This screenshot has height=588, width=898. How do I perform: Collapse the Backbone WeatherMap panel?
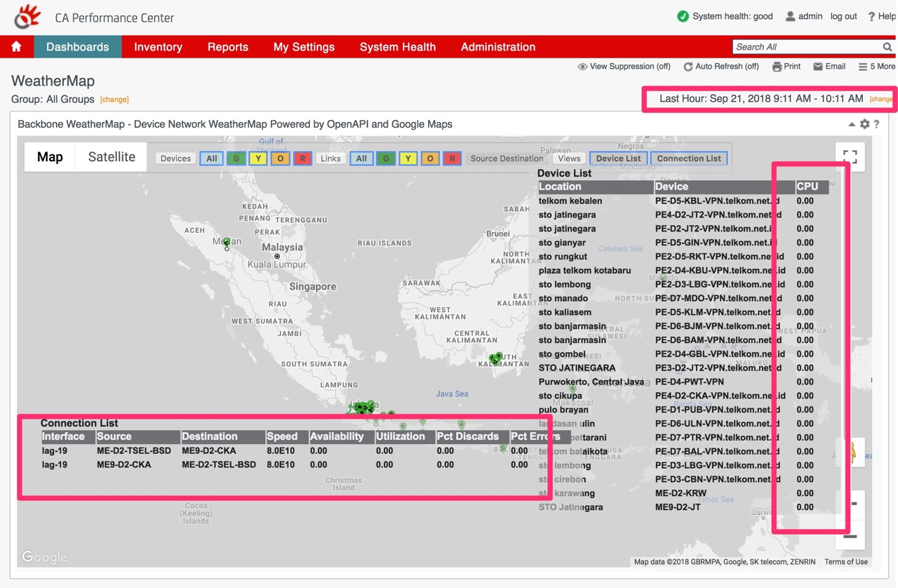coord(852,124)
